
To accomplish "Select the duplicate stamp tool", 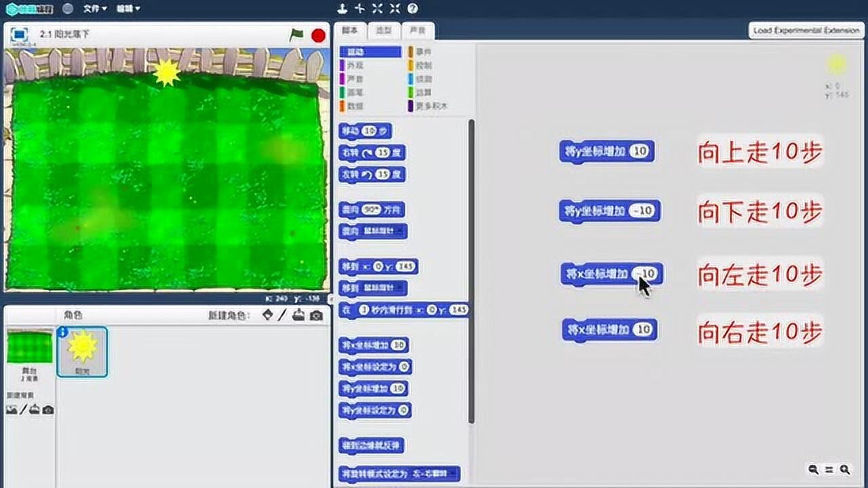I will coord(342,9).
